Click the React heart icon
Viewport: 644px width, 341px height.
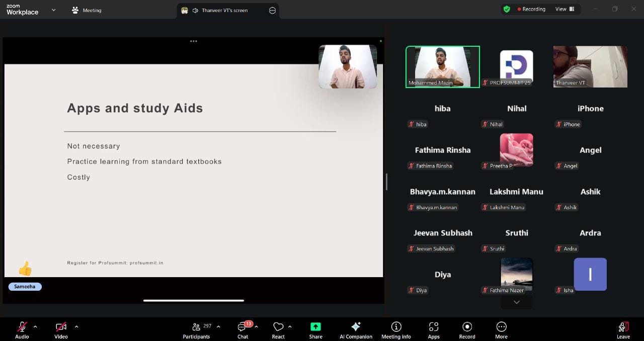tap(278, 327)
